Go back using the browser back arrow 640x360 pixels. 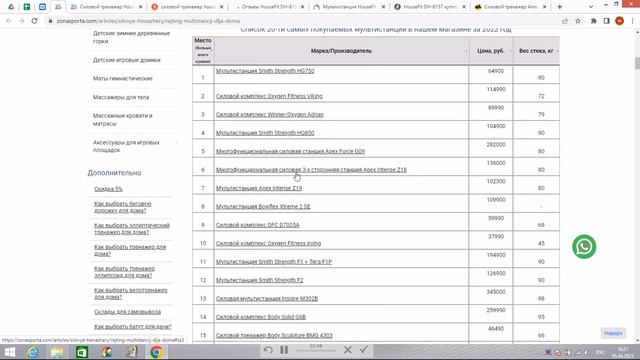tap(9, 21)
